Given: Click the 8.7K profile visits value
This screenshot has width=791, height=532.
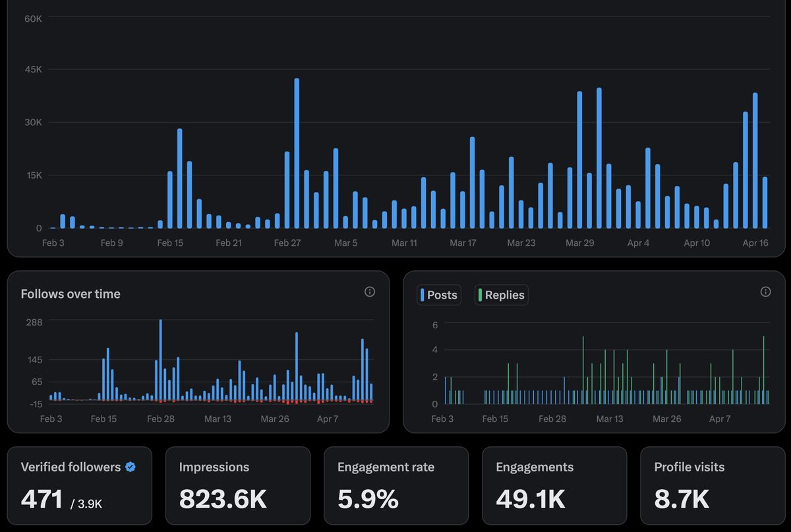Looking at the screenshot, I should [682, 499].
